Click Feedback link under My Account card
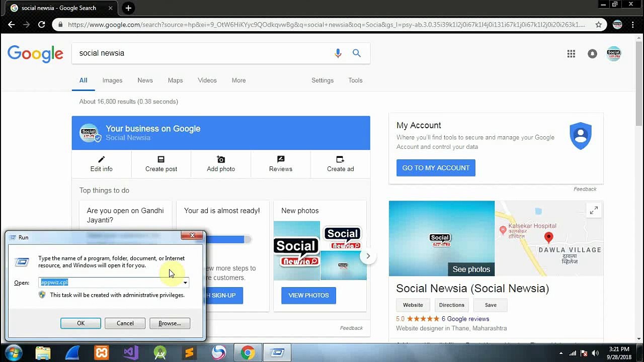Screen dimensions: 644x362 pos(585,189)
